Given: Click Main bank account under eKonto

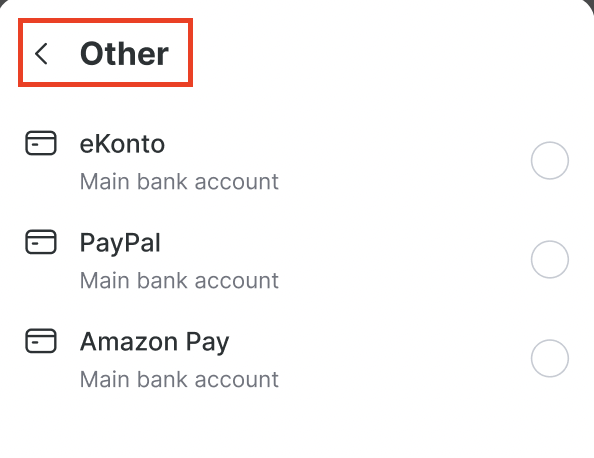Looking at the screenshot, I should [179, 181].
